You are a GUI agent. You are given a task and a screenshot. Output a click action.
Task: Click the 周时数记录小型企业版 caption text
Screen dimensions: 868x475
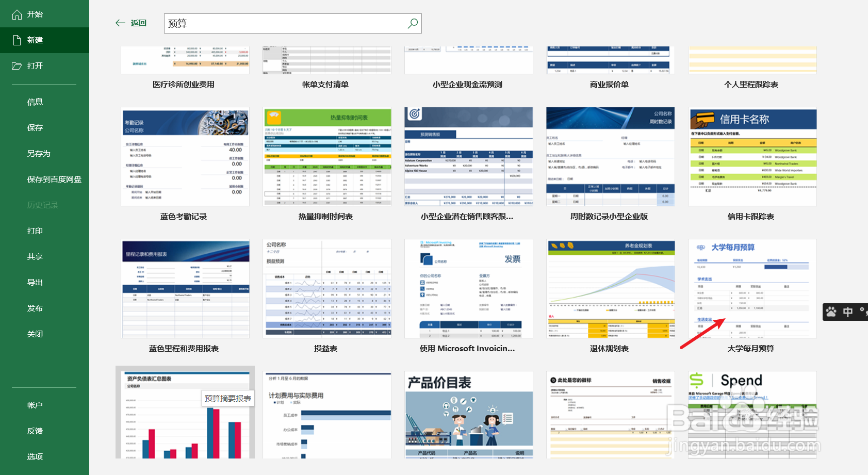[609, 217]
